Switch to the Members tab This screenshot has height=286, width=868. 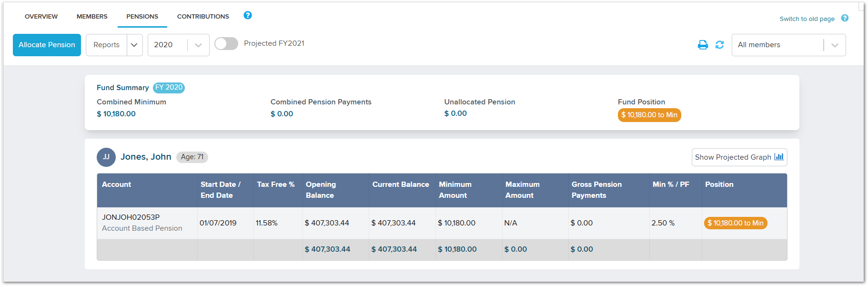tap(92, 16)
